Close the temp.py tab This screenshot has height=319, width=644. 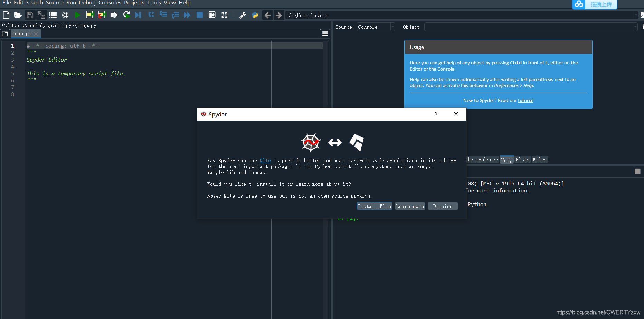pyautogui.click(x=36, y=34)
